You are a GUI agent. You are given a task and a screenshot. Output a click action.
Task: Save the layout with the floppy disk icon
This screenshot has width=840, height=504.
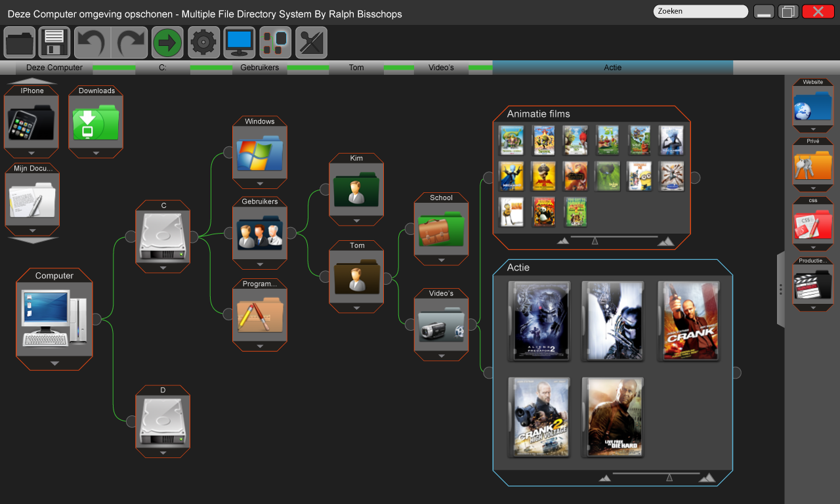54,42
